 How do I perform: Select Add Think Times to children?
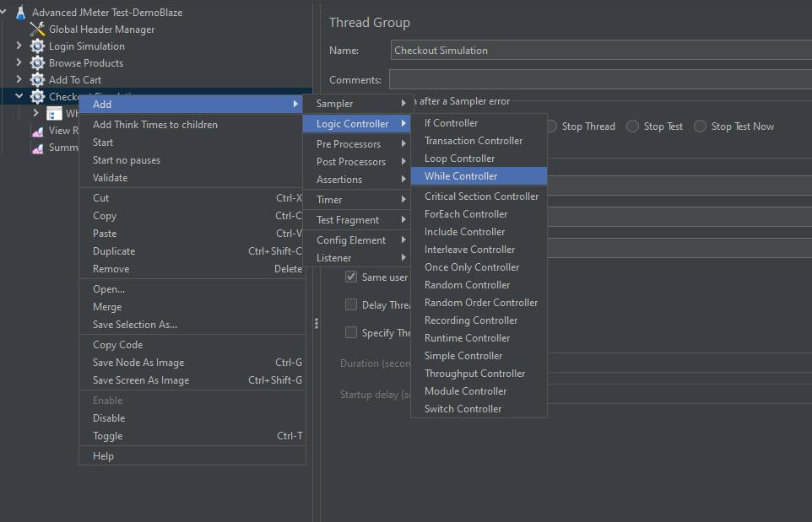(192, 125)
